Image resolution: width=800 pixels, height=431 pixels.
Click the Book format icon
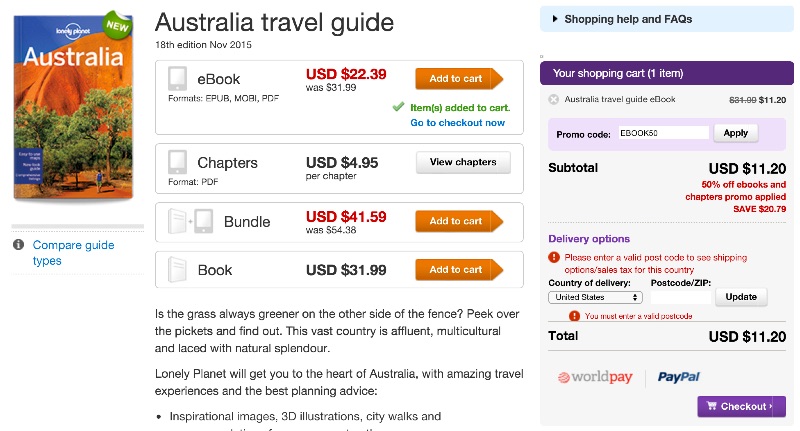pyautogui.click(x=177, y=269)
